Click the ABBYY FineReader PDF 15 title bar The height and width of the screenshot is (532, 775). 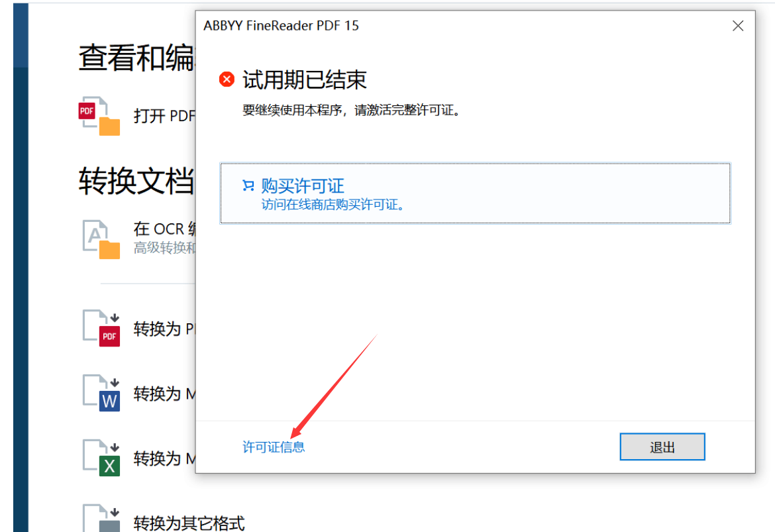pos(431,26)
